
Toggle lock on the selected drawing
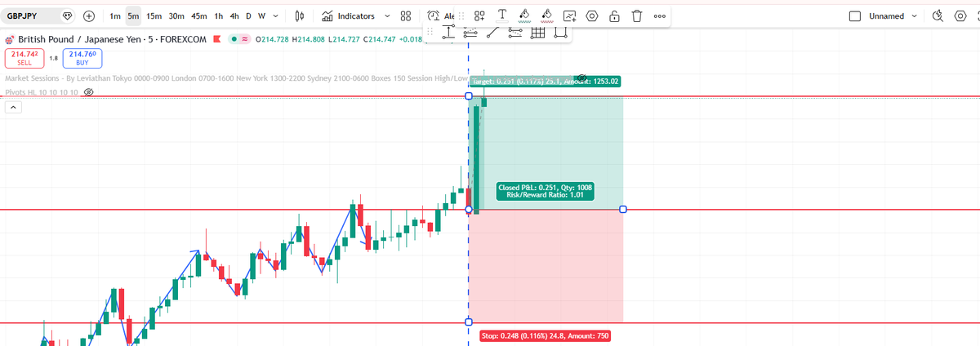(614, 16)
